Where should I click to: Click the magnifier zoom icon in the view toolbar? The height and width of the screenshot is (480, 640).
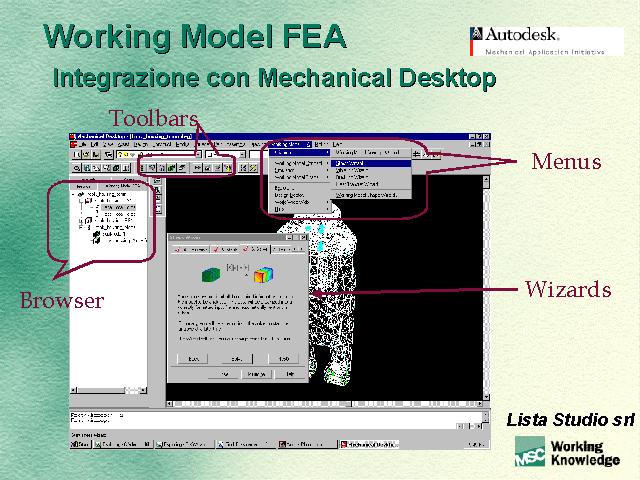(77, 168)
